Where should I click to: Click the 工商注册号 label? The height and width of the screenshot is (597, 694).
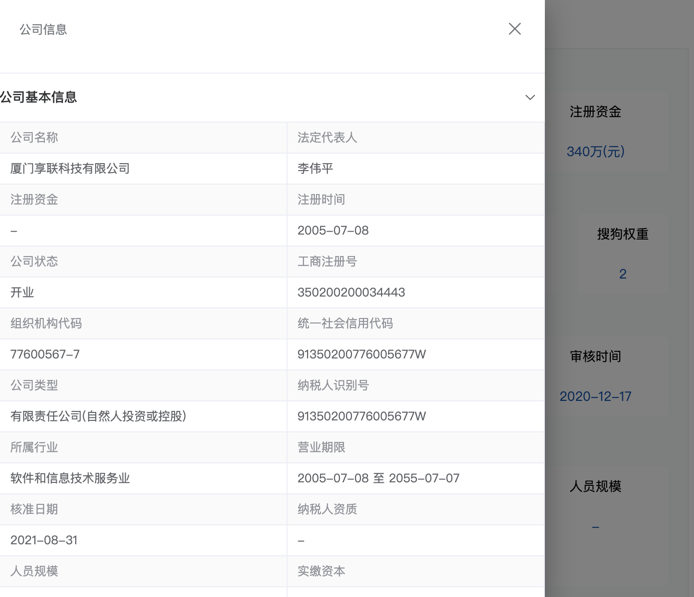[x=327, y=262]
